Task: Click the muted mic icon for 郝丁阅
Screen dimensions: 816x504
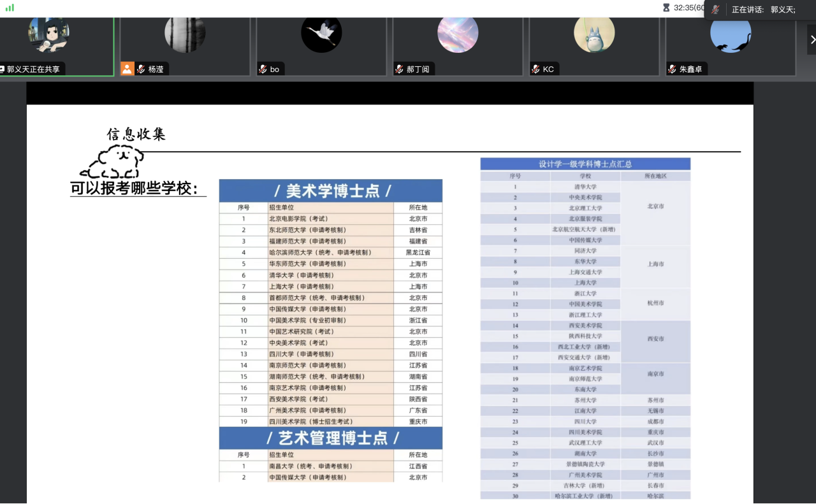Action: pos(399,69)
